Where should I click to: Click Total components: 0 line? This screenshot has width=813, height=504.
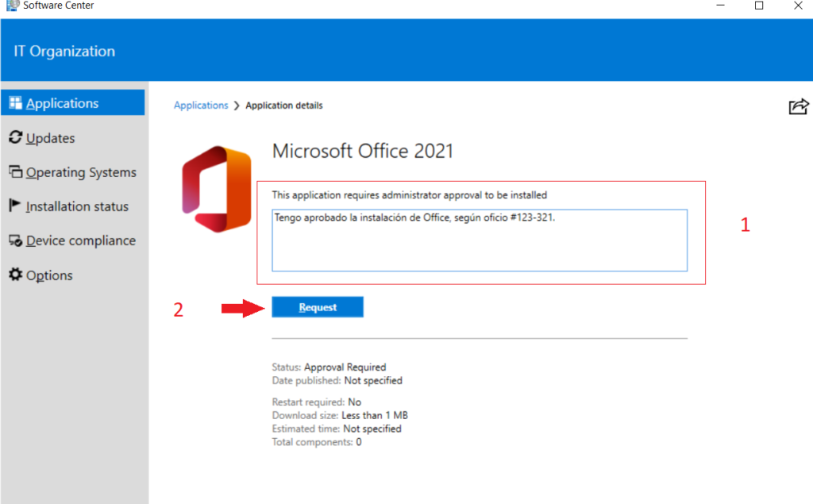316,442
